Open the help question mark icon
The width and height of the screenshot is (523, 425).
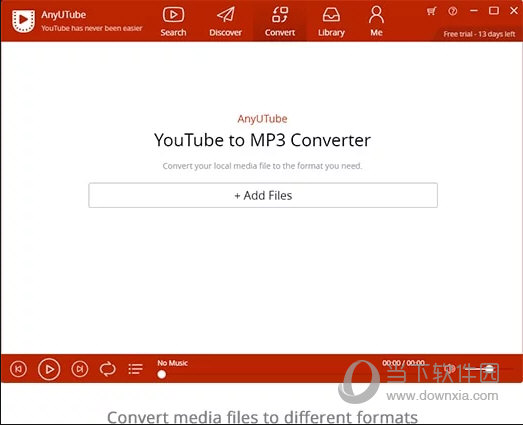[452, 11]
